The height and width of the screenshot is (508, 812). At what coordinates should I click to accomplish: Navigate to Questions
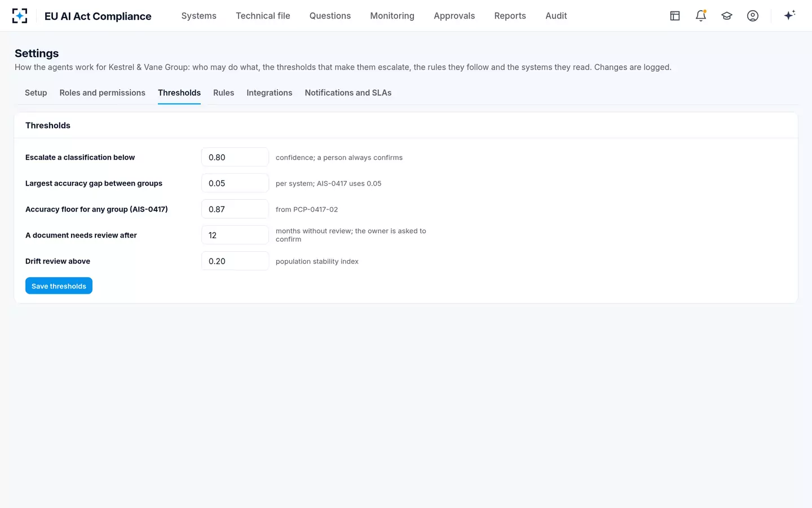[330, 16]
